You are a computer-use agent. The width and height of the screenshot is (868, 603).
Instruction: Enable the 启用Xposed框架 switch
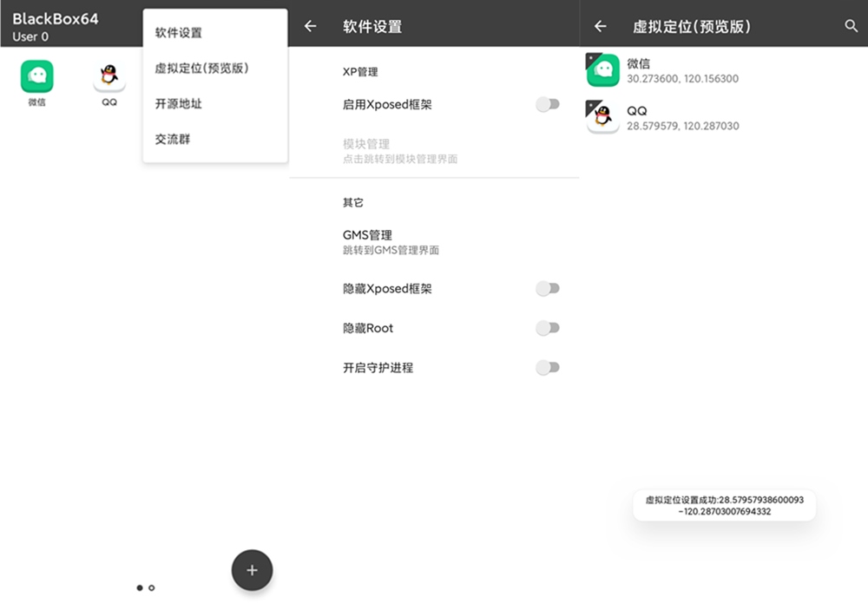(x=547, y=103)
